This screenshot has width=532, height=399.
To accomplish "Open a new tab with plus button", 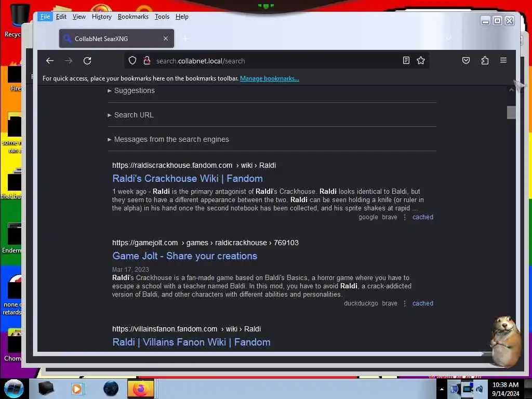I will [x=185, y=38].
